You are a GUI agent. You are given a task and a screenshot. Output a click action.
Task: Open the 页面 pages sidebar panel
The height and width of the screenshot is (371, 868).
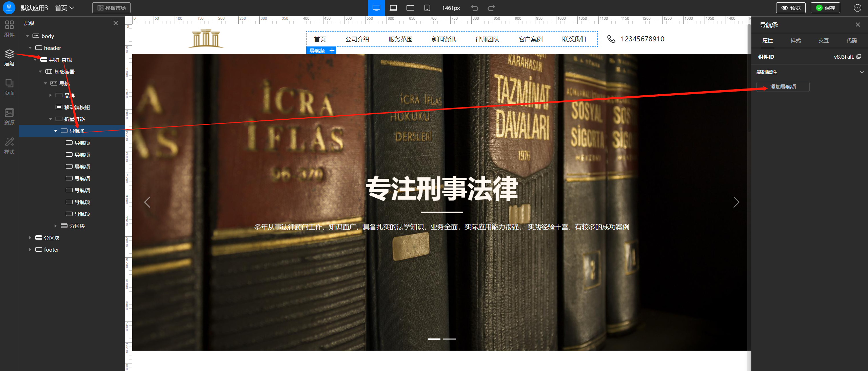coord(9,87)
